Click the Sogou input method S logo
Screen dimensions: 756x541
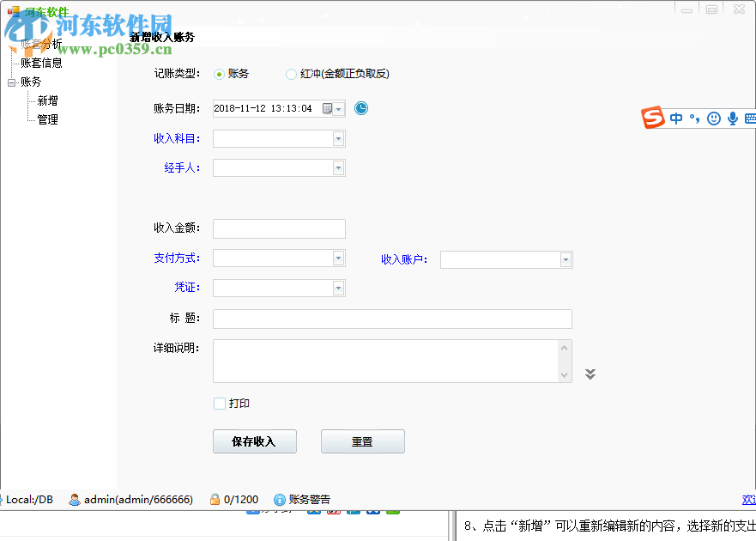tap(653, 118)
